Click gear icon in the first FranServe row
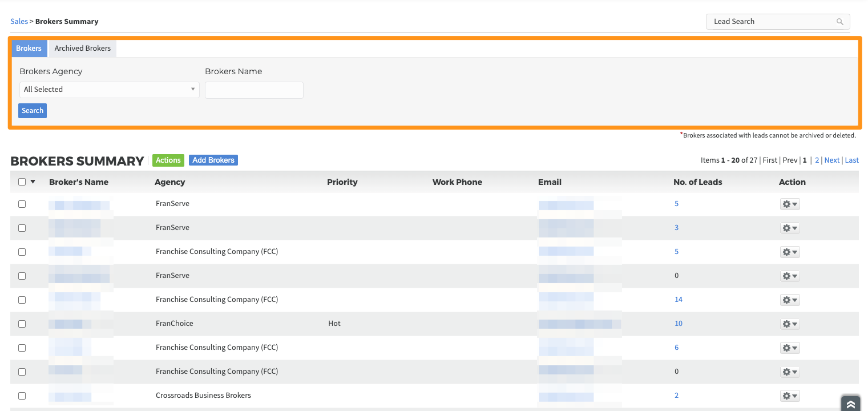868x411 pixels. pyautogui.click(x=790, y=204)
